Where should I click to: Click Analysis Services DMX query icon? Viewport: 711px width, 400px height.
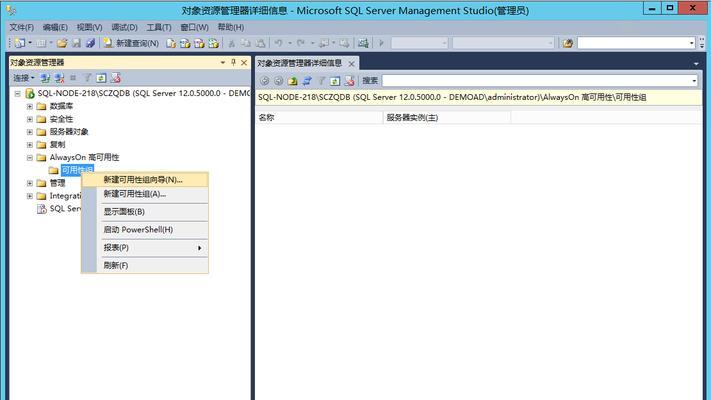[199, 43]
